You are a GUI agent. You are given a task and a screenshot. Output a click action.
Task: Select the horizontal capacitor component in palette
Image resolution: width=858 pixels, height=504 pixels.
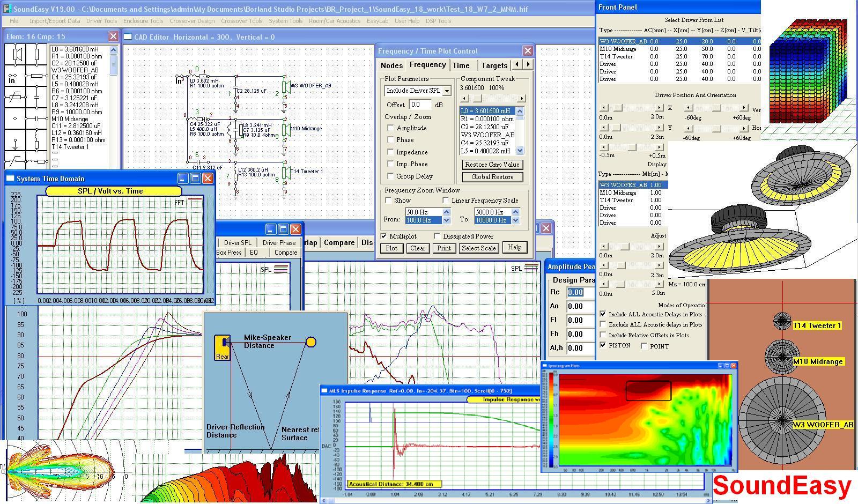tap(36, 118)
